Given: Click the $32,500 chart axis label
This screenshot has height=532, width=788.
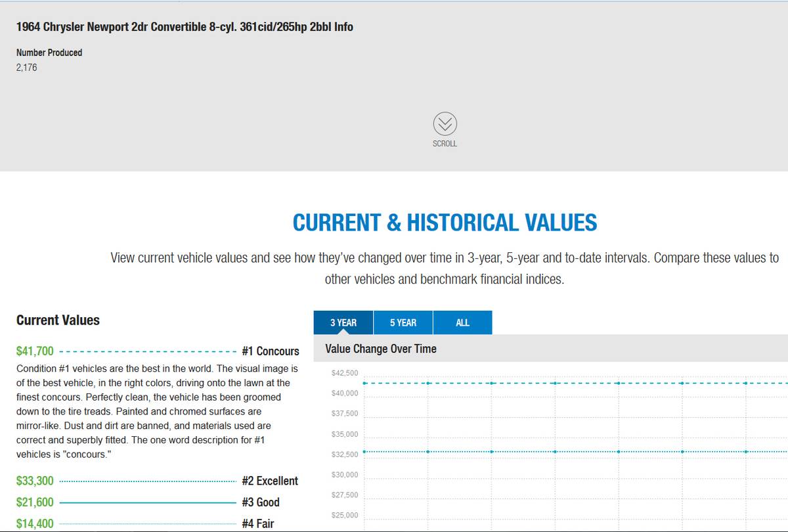Looking at the screenshot, I should pyautogui.click(x=345, y=454).
